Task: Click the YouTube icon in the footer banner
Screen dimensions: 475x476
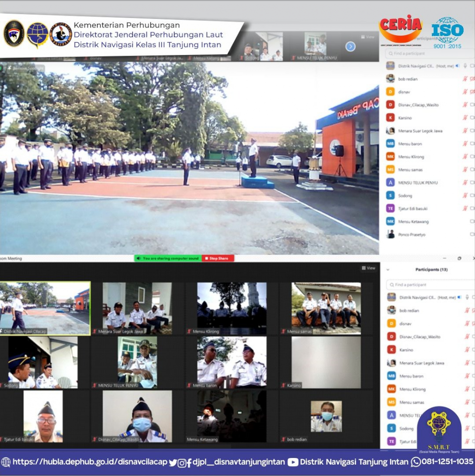Action: tap(293, 462)
